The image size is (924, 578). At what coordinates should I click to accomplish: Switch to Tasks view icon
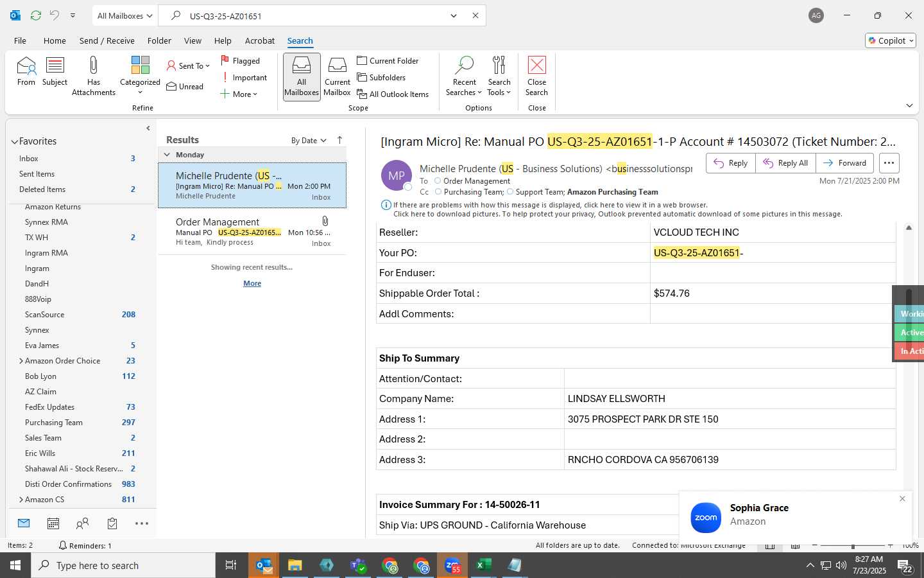tap(112, 523)
